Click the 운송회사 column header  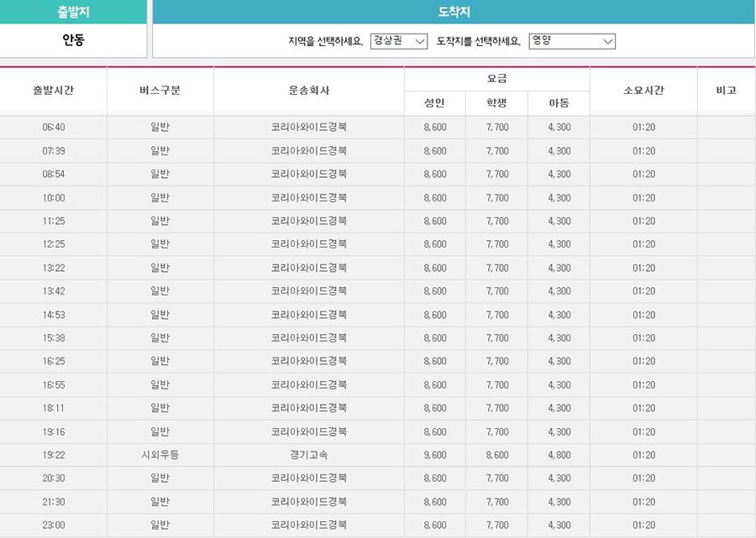tap(308, 91)
